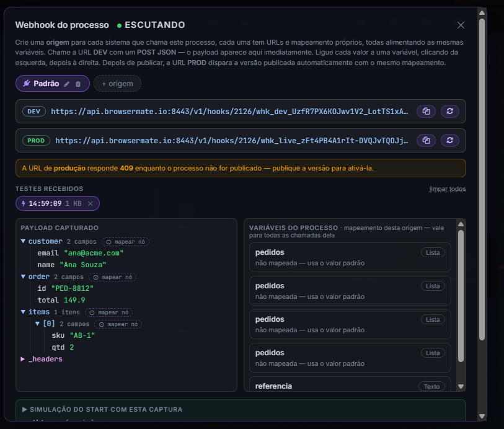Add a new origin with + origem
Image resolution: width=504 pixels, height=429 pixels.
pos(117,84)
